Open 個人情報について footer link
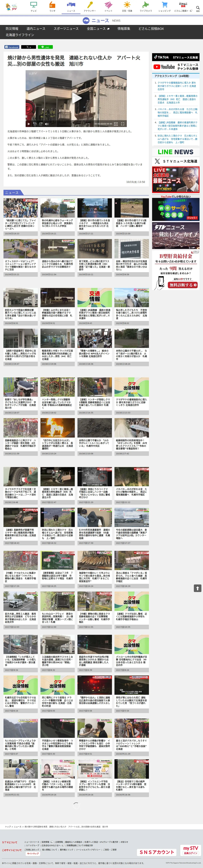This screenshot has width=203, height=868. coord(50,850)
